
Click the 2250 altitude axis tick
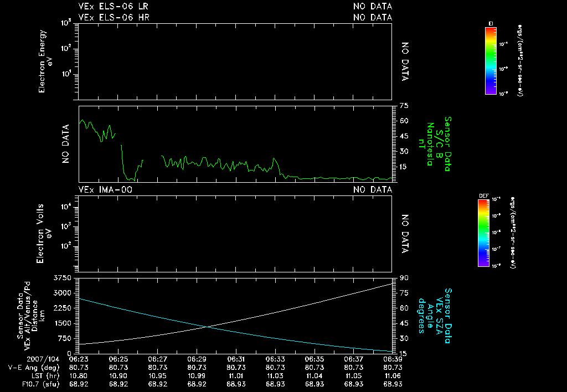(x=62, y=308)
